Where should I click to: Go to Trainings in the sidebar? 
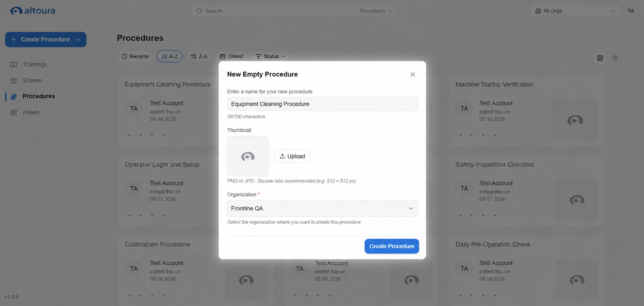[34, 64]
